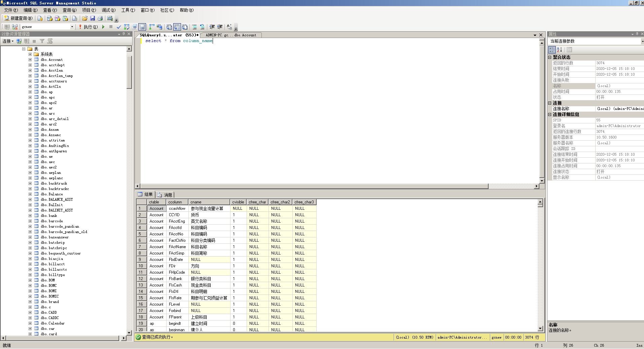Switch to the 消息 results tab
This screenshot has height=349, width=644.
click(165, 195)
